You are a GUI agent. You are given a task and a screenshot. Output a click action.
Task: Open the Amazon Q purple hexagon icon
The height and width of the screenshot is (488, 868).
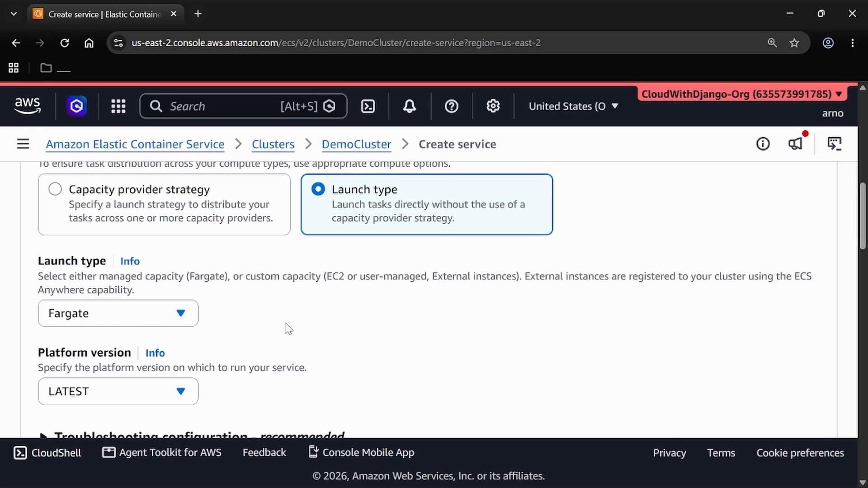click(x=76, y=106)
